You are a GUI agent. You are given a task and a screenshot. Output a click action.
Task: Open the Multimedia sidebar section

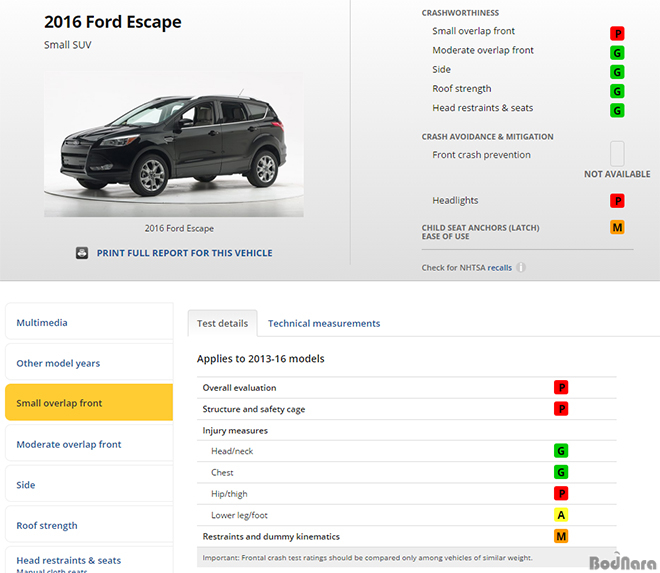89,321
